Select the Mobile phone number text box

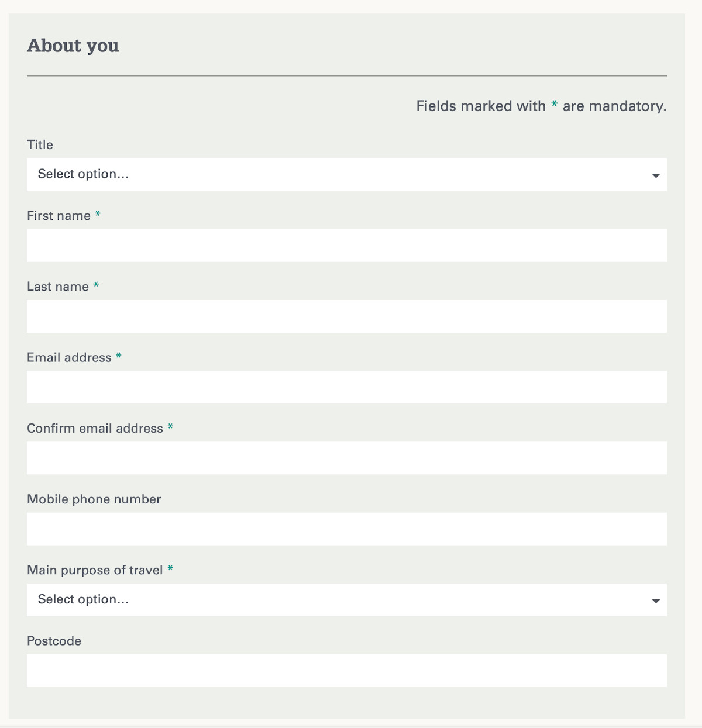346,529
